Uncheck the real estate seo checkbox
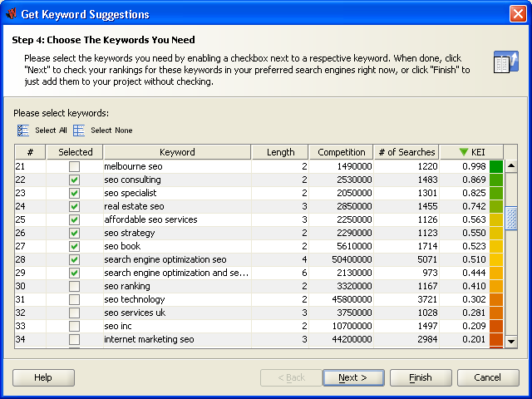This screenshot has width=532, height=399. coord(74,206)
